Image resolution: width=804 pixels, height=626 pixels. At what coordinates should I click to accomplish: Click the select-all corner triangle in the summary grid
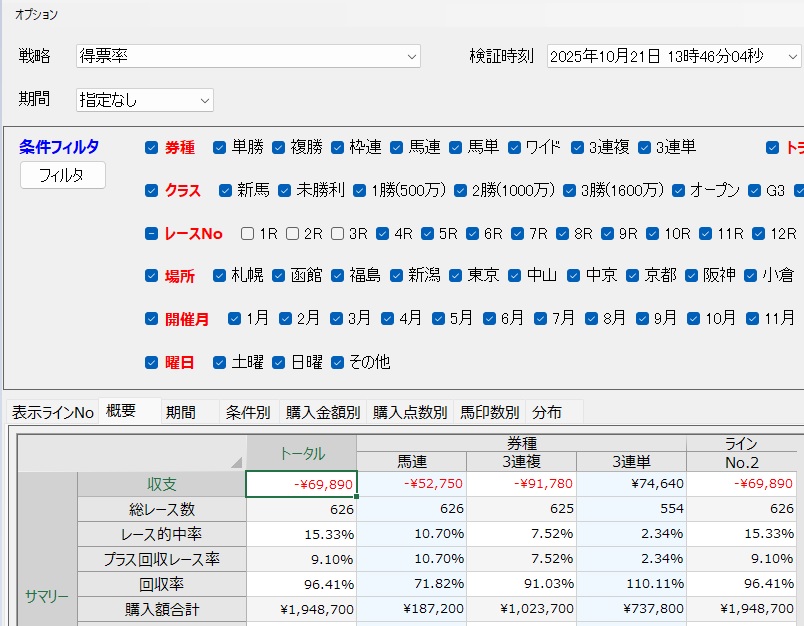coord(236,461)
